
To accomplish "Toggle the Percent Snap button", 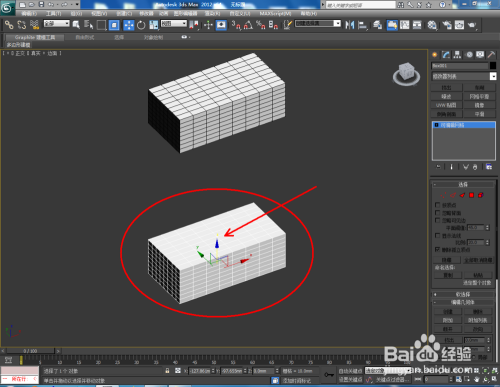I will [261, 25].
